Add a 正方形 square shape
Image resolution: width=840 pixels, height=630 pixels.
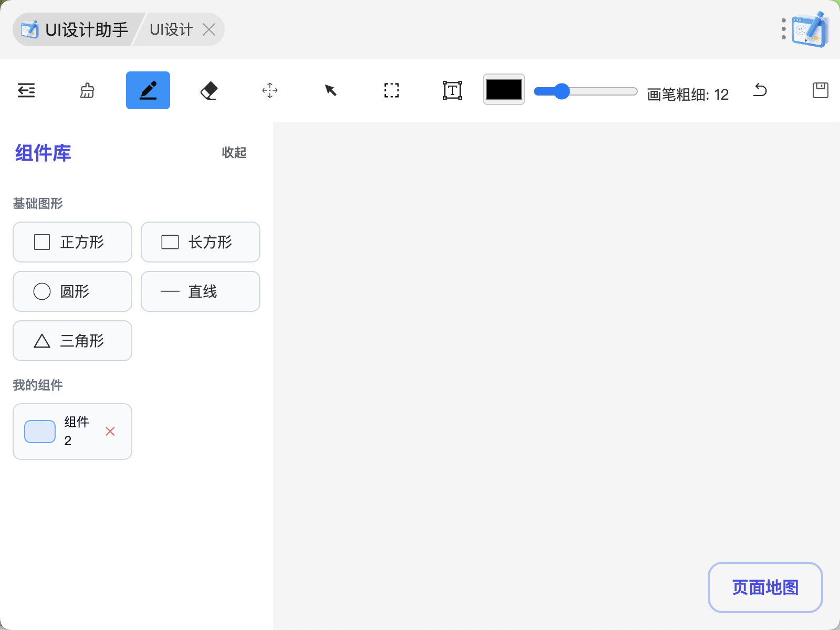coord(72,242)
